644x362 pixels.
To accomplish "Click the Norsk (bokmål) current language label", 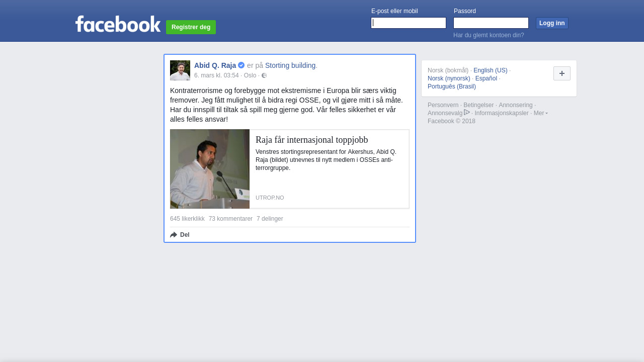I will [x=448, y=70].
